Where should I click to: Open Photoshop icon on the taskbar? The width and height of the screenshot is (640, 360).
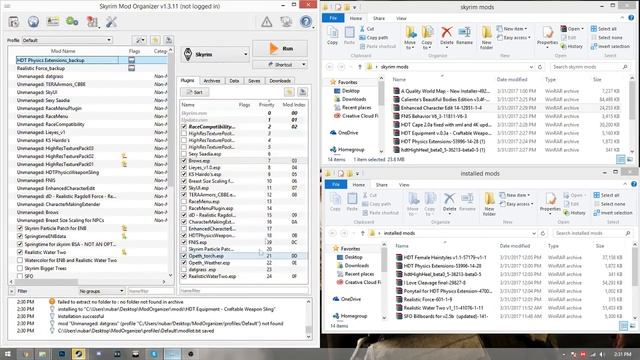pyautogui.click(x=62, y=354)
